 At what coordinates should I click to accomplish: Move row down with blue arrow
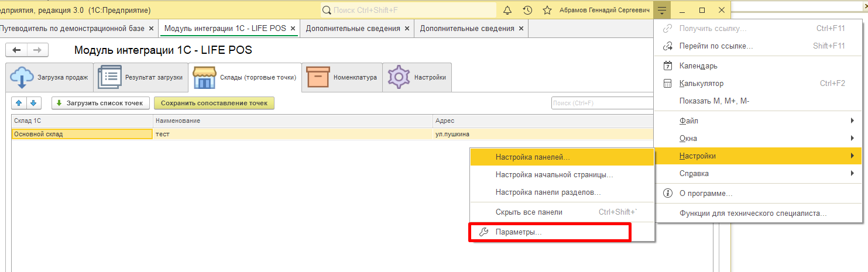click(33, 103)
